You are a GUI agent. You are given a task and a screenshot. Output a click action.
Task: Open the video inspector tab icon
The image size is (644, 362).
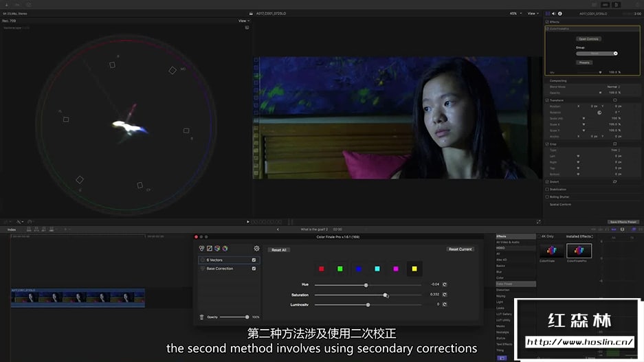pyautogui.click(x=548, y=14)
